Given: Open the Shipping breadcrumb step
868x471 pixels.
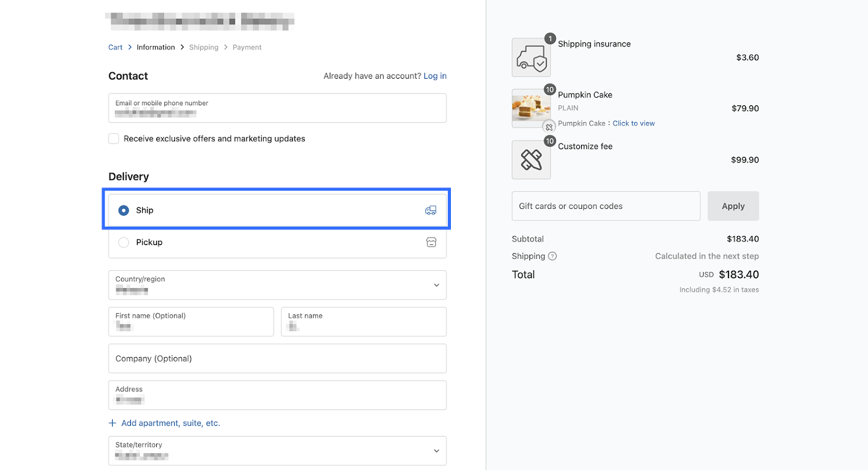Looking at the screenshot, I should [x=203, y=47].
